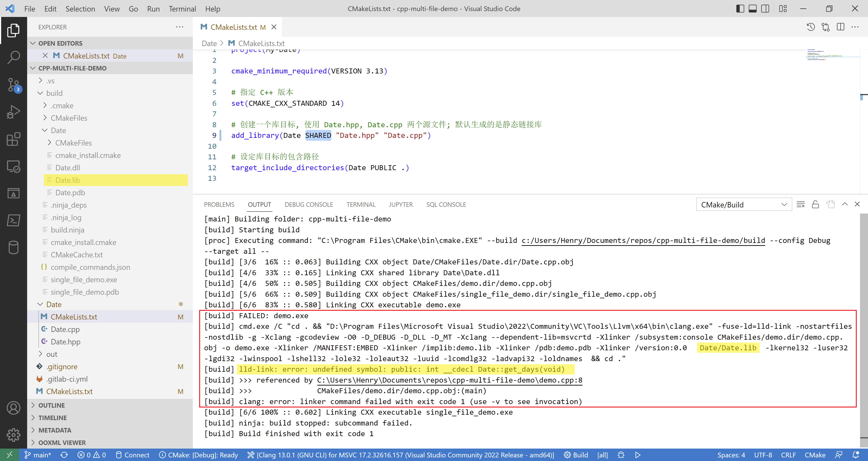Collapse the build folder
The height and width of the screenshot is (461, 868).
tap(110, 93)
